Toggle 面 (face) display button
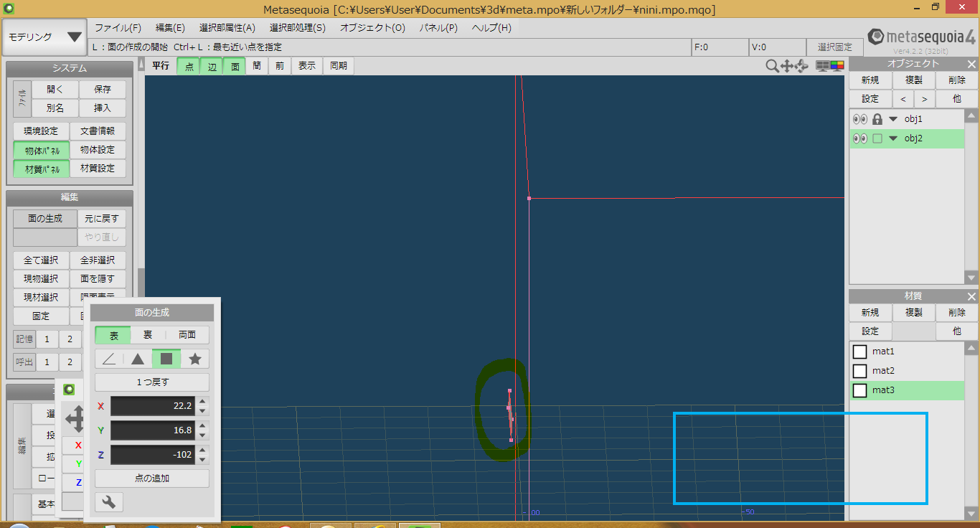 235,66
